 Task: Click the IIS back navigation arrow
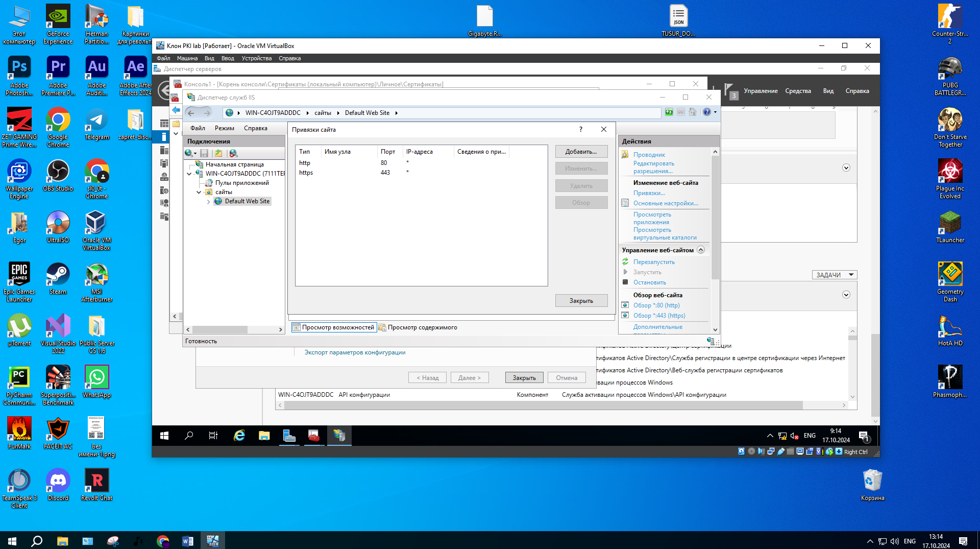click(191, 113)
